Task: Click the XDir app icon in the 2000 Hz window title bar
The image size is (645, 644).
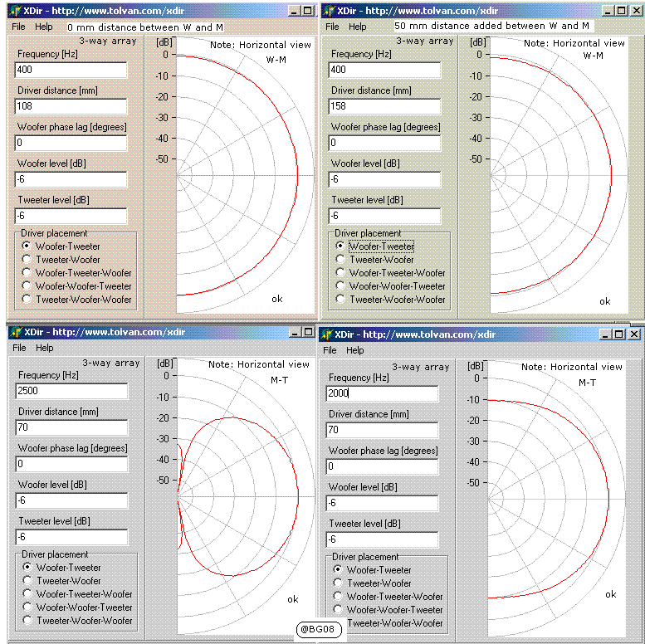Action: coord(326,334)
